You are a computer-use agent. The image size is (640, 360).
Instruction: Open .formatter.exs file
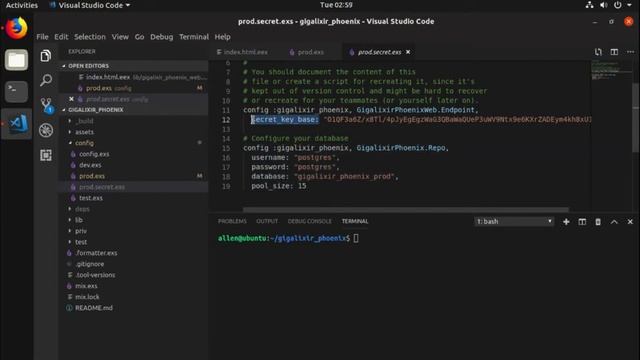click(x=96, y=253)
